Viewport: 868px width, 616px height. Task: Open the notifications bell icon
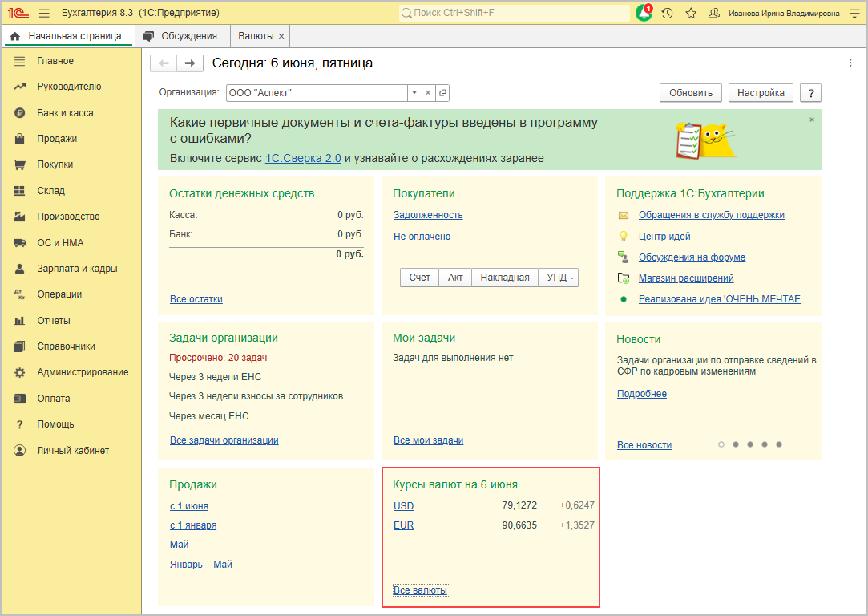point(644,14)
